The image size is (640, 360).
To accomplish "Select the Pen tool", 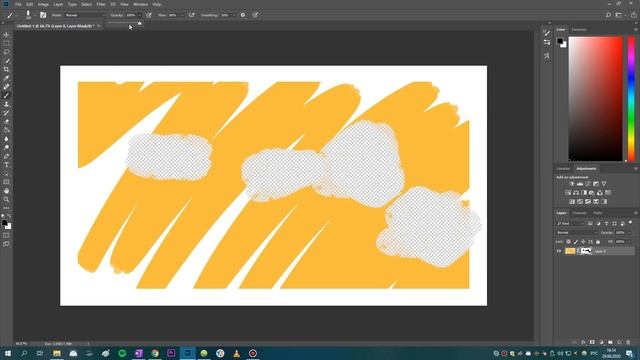I will (x=6, y=156).
